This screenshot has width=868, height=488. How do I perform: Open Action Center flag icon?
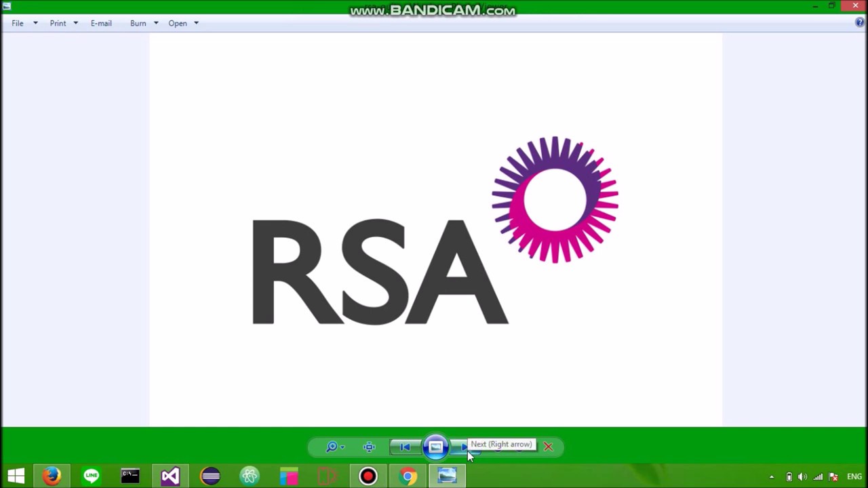pos(833,477)
